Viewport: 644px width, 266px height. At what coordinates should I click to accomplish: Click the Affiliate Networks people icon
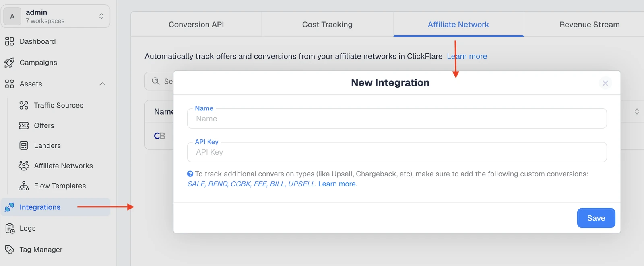click(24, 166)
